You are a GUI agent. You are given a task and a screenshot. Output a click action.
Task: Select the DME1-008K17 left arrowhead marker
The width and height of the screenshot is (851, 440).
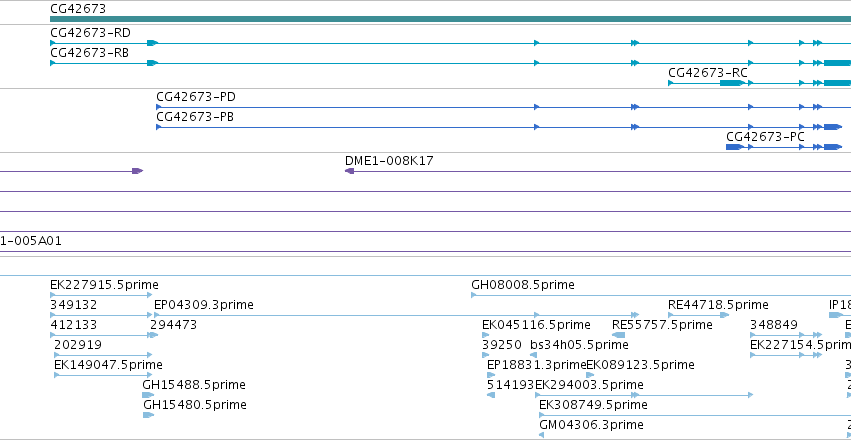350,171
